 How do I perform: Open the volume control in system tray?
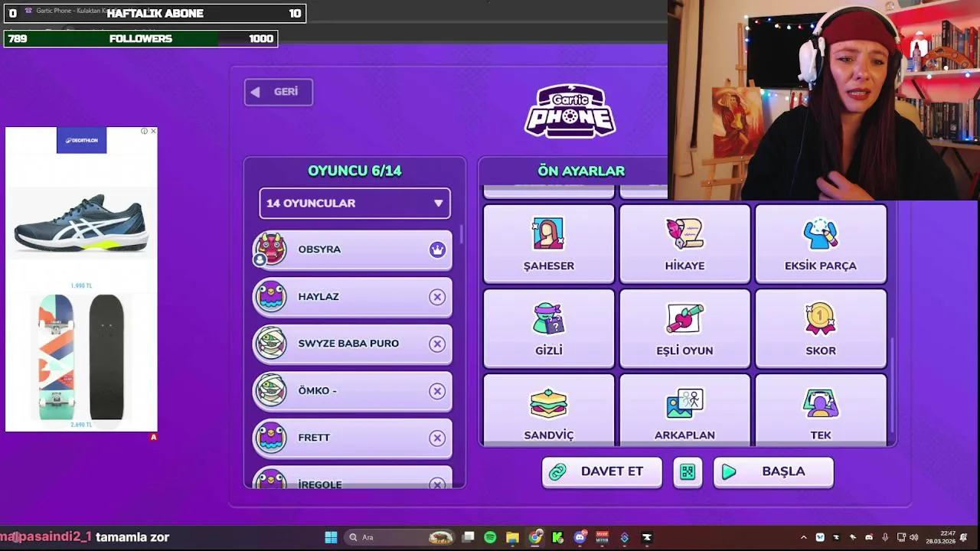pos(913,537)
